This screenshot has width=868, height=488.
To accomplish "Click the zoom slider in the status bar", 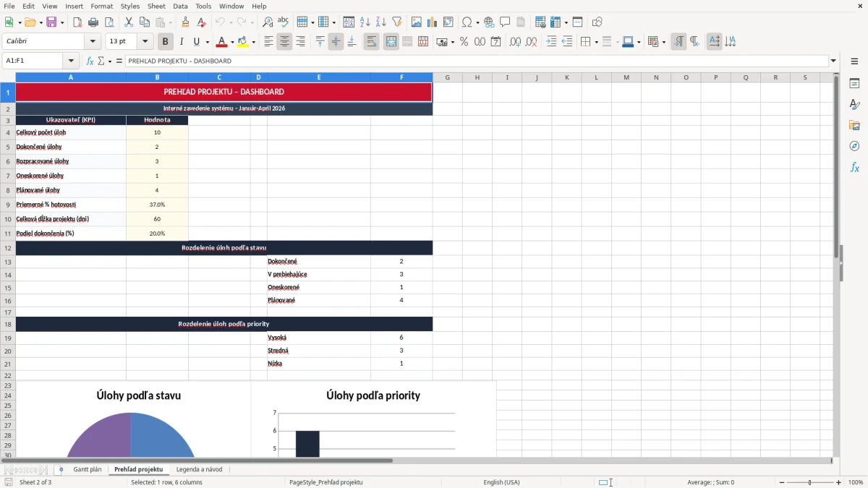I will (810, 482).
